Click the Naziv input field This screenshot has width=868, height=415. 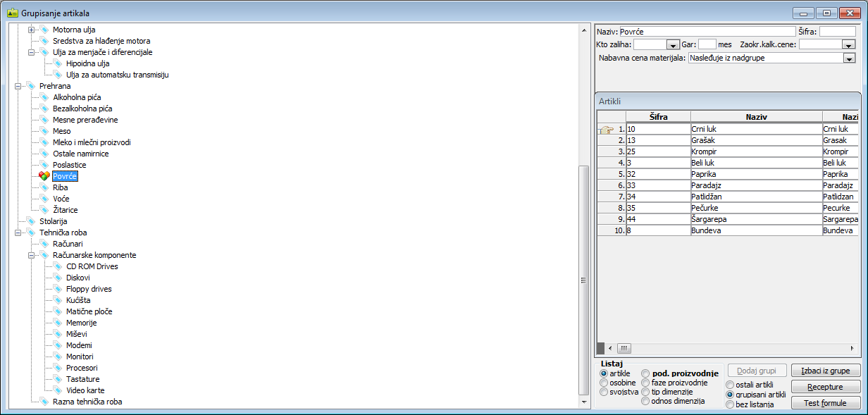(x=707, y=32)
